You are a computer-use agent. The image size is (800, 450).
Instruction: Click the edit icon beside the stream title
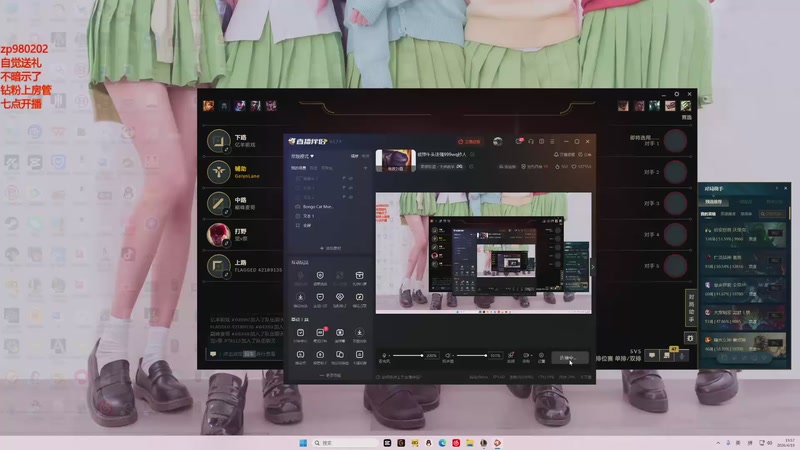472,154
